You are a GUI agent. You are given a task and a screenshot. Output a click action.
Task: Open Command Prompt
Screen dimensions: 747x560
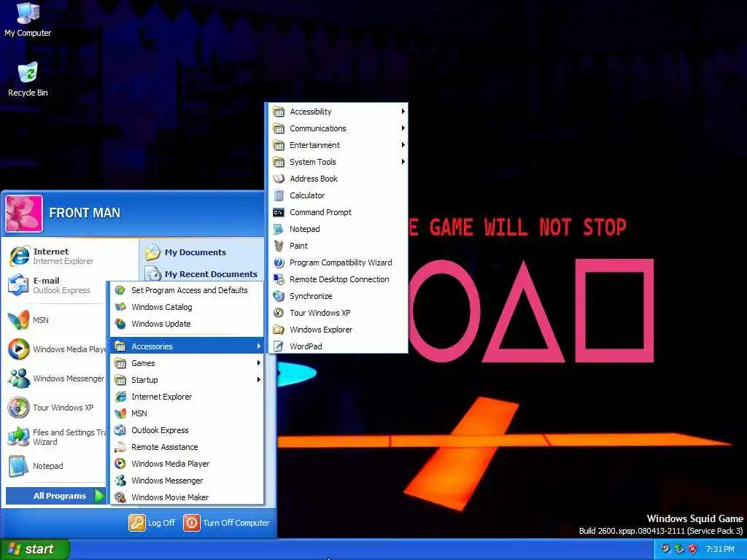tap(338, 212)
